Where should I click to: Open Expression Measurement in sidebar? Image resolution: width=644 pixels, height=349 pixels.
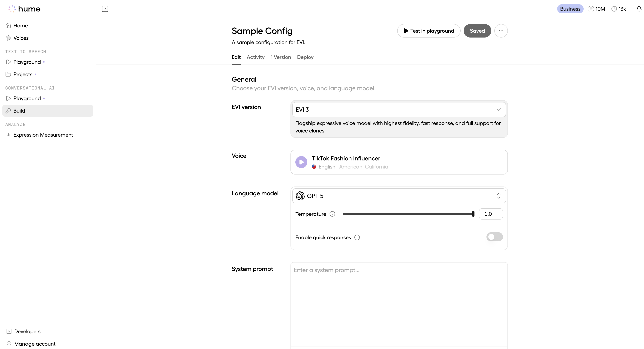pyautogui.click(x=43, y=135)
